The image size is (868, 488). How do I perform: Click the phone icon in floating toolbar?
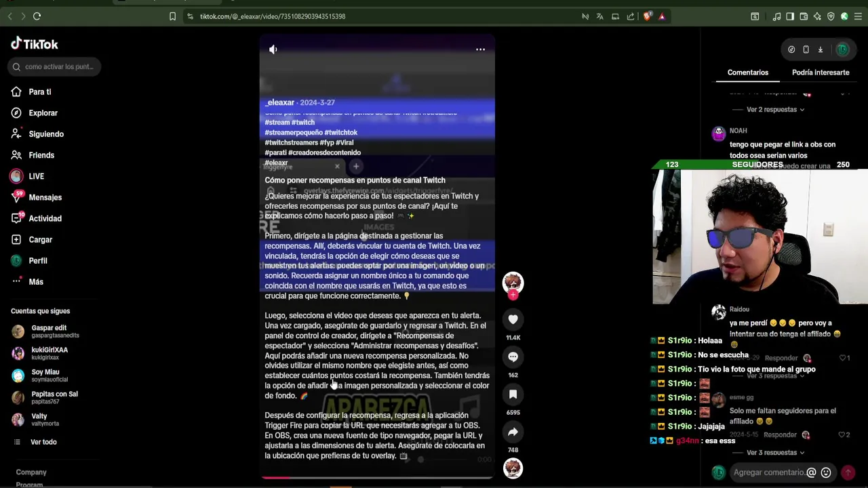pyautogui.click(x=806, y=49)
